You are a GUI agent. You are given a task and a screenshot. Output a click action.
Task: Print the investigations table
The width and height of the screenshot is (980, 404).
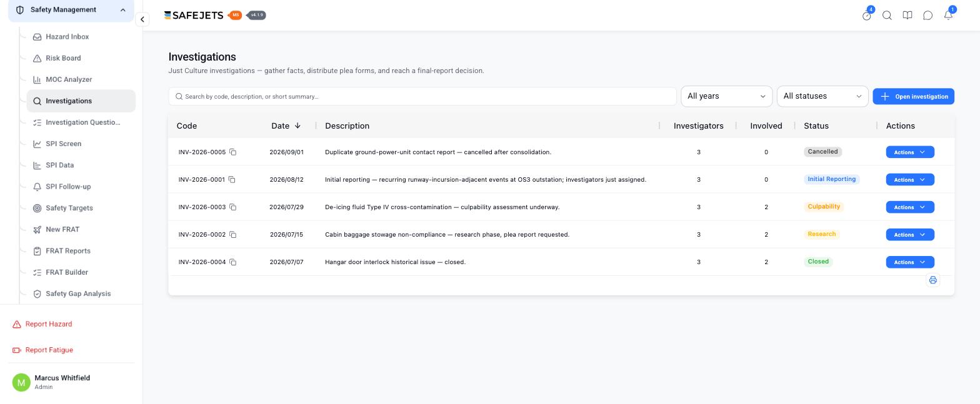tap(932, 280)
